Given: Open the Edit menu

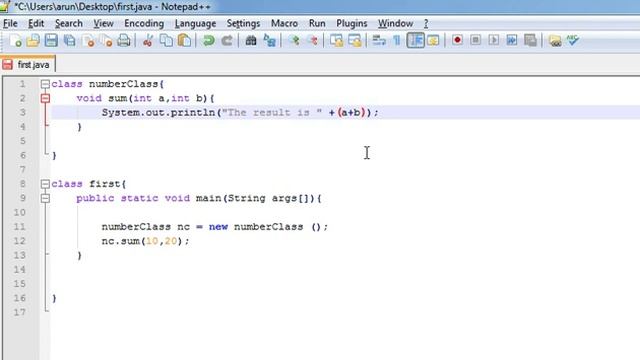Looking at the screenshot, I should pyautogui.click(x=36, y=24).
